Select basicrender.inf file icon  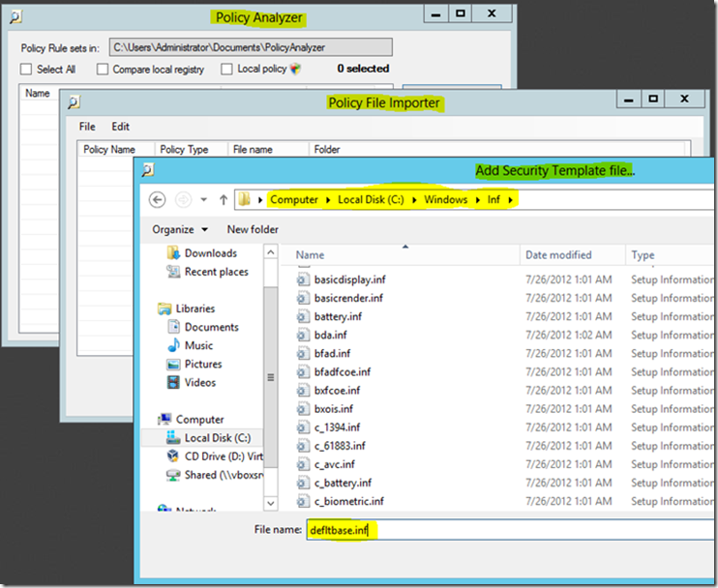[x=302, y=298]
